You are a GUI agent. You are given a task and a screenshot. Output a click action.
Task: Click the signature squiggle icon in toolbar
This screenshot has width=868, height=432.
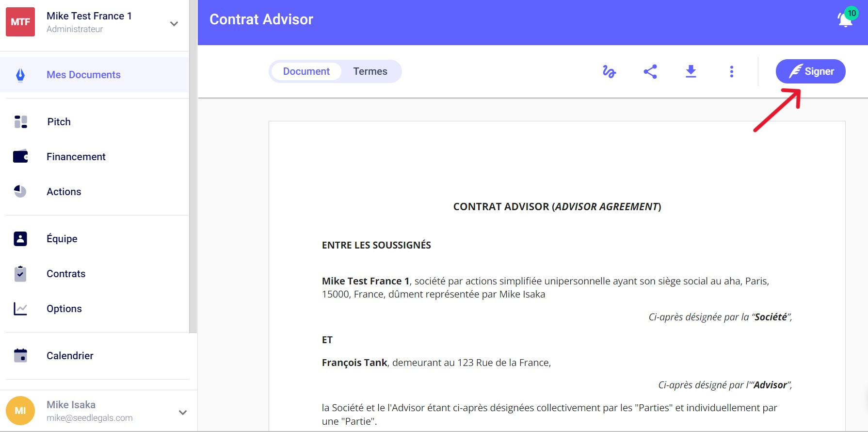[x=609, y=72]
